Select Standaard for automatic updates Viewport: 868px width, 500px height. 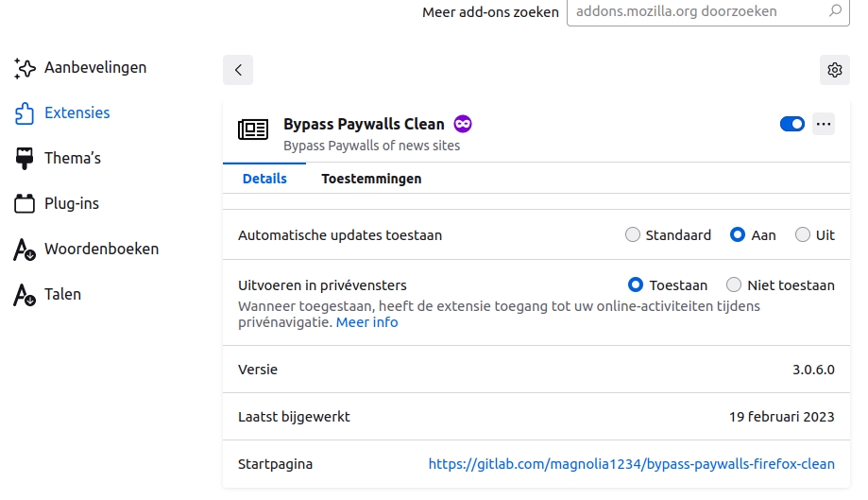[x=633, y=235]
